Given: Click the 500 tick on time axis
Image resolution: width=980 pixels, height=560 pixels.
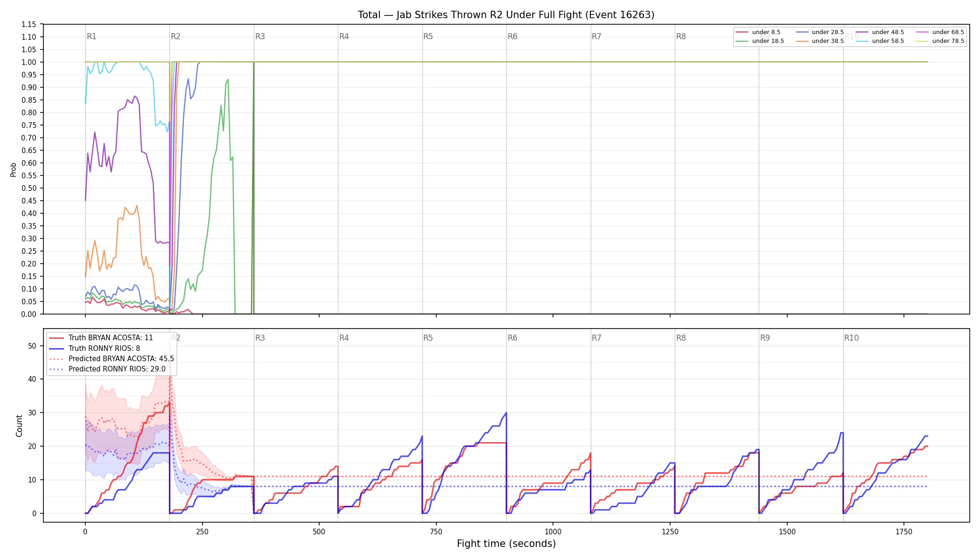Looking at the screenshot, I should click(319, 532).
